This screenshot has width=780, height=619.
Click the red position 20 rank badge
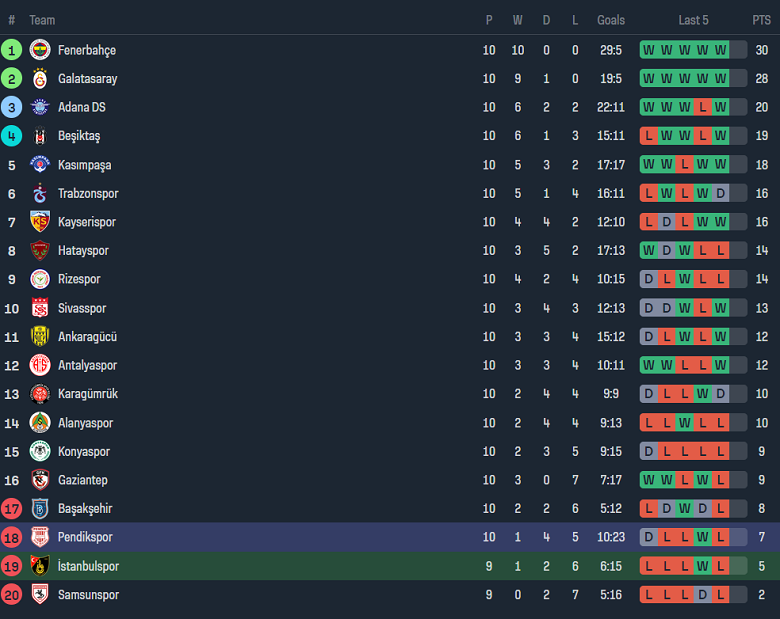(x=12, y=595)
